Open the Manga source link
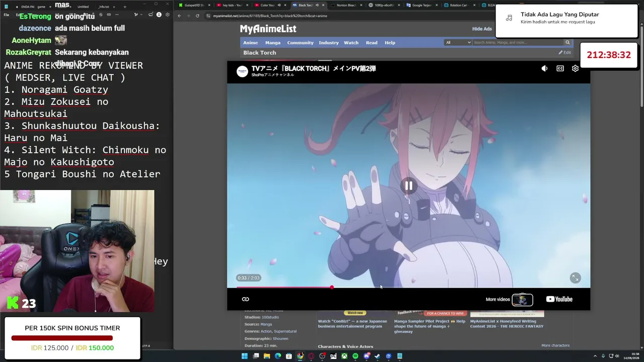 pyautogui.click(x=266, y=324)
